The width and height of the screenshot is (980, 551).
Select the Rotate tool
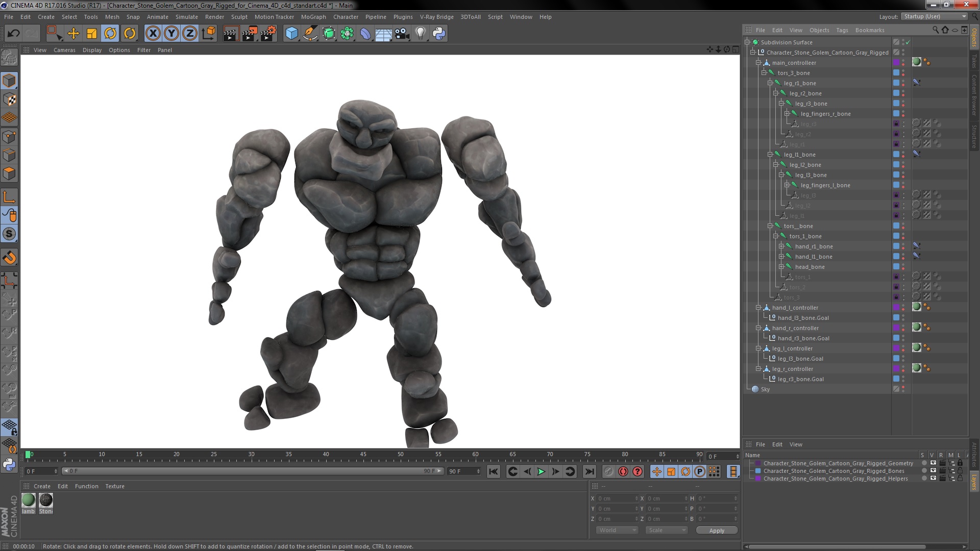coord(110,34)
